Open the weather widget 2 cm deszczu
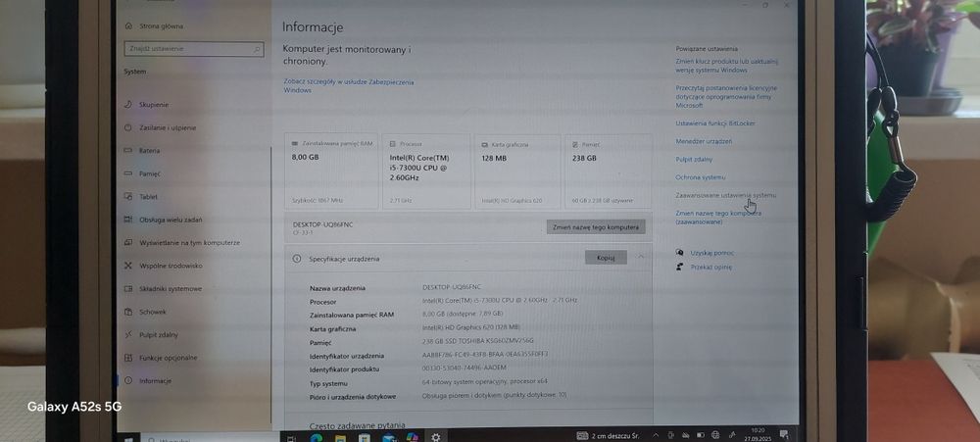Viewport: 980px width, 442px height. point(609,435)
